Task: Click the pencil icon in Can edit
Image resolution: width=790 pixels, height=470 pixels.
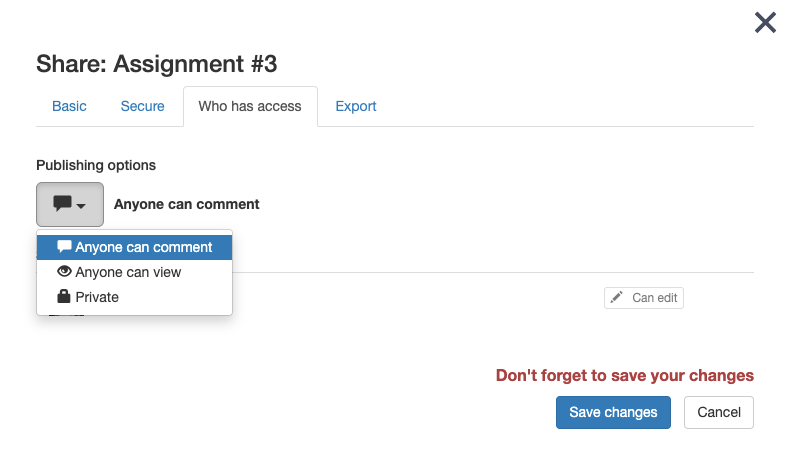Action: (x=617, y=298)
